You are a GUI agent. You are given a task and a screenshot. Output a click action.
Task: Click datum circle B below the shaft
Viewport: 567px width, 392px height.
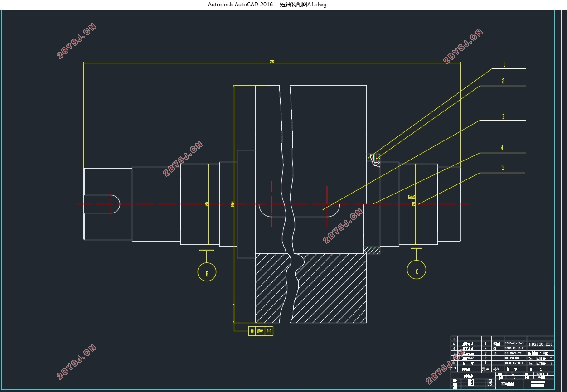207,272
